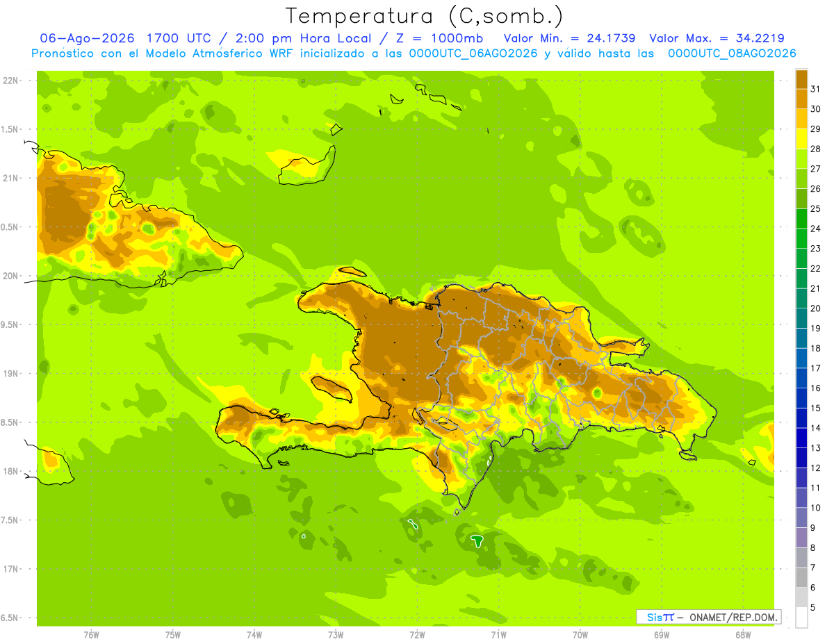Pick the yellow legend swatch between 28 and 29
This screenshot has width=834, height=644.
[x=801, y=139]
